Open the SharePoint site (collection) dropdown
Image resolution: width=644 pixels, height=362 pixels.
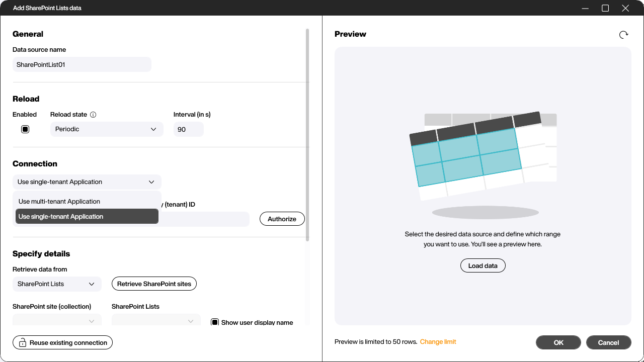point(57,321)
